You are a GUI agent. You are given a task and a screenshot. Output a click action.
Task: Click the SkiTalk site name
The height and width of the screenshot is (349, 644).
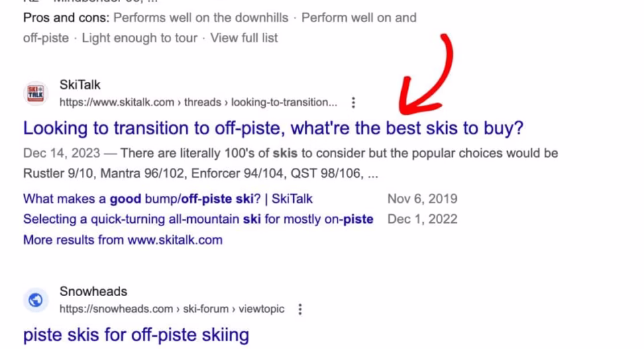80,85
